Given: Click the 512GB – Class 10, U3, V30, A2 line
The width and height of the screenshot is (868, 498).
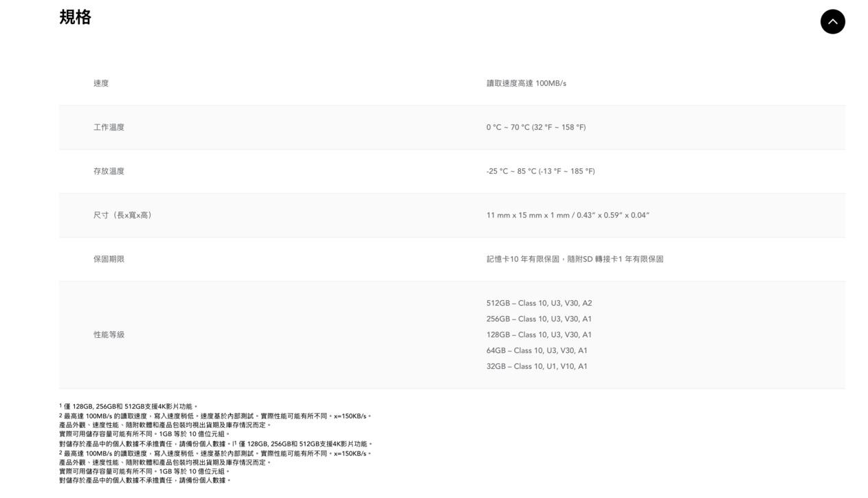Looking at the screenshot, I should point(539,303).
